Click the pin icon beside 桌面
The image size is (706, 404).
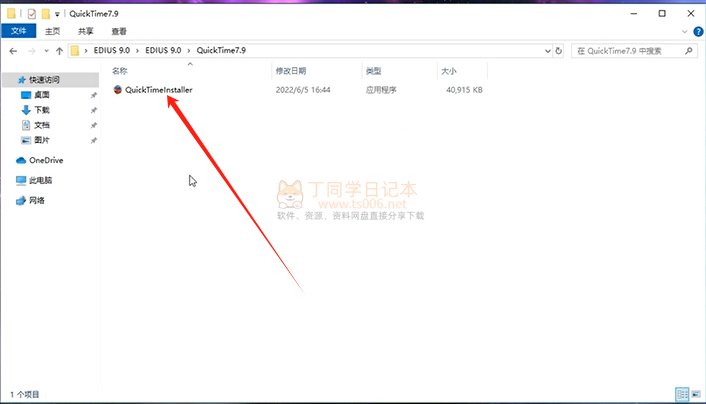coord(94,95)
